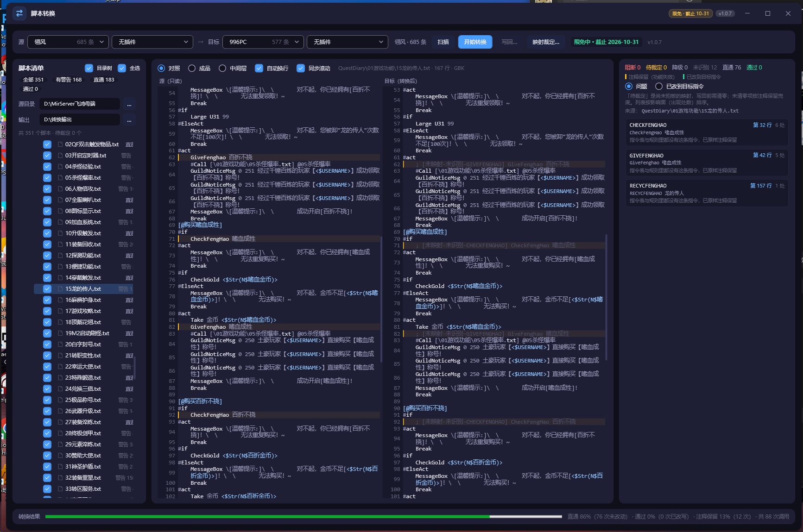Toggle the 目录树 checkbox
The image size is (803, 532).
[x=89, y=68]
